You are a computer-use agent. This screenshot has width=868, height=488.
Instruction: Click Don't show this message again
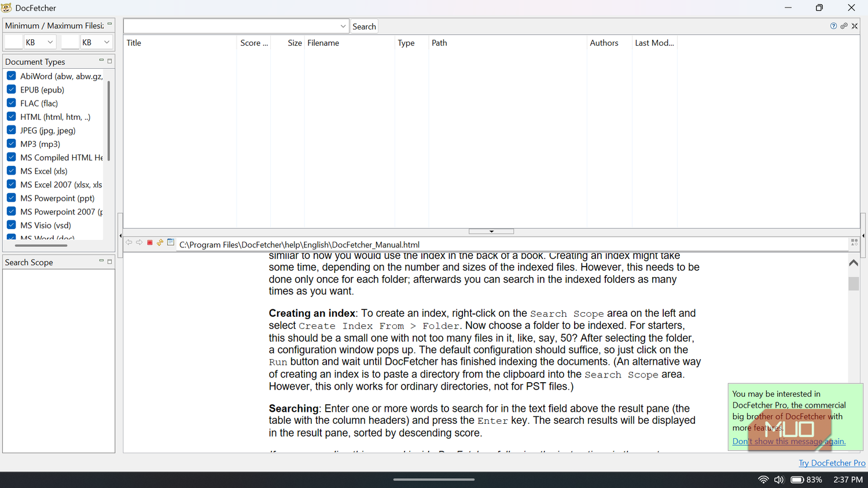pos(789,441)
